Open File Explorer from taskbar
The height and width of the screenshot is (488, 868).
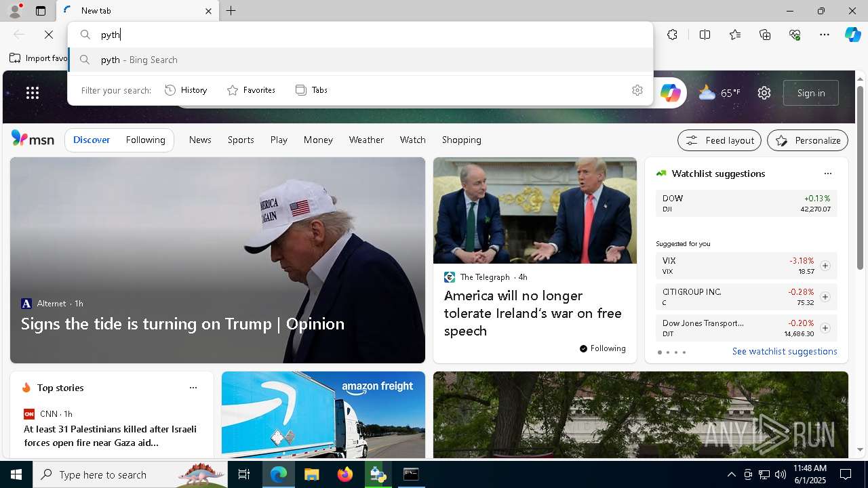point(311,474)
